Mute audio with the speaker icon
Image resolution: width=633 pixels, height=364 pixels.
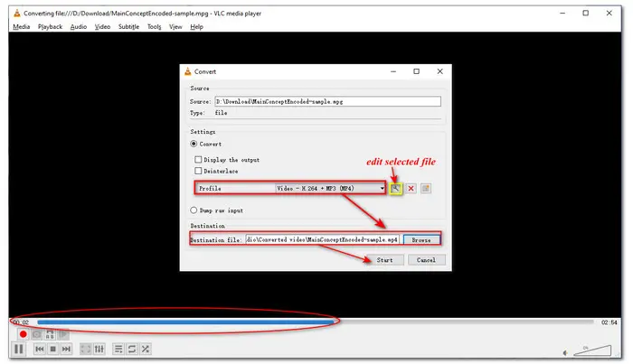click(x=565, y=353)
